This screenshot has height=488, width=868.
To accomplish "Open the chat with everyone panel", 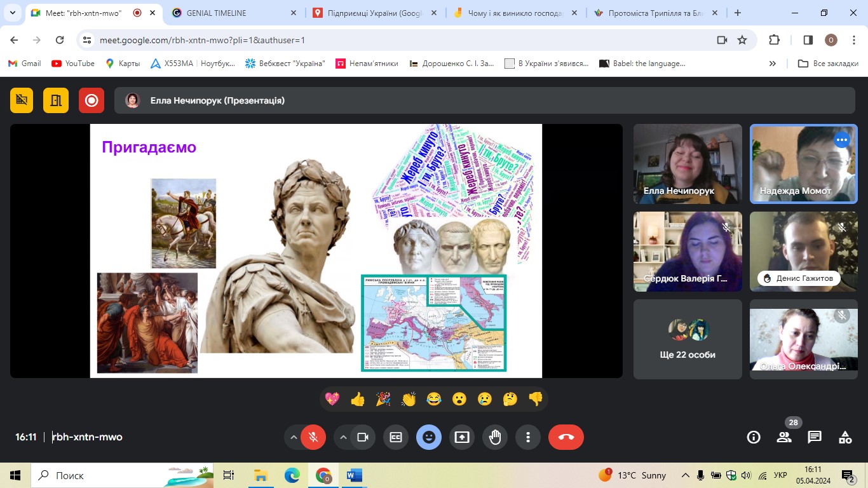I will click(x=815, y=437).
